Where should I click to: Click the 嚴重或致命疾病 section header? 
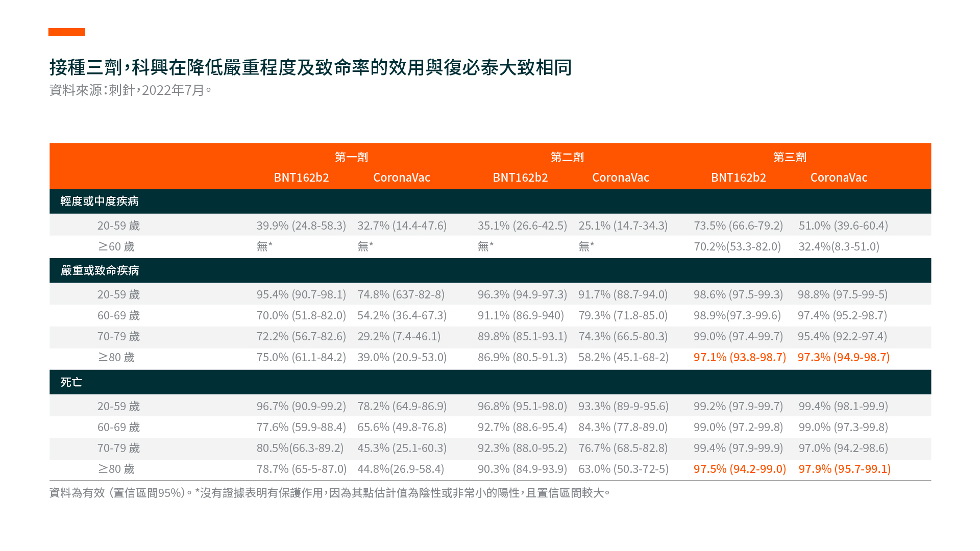tap(100, 270)
